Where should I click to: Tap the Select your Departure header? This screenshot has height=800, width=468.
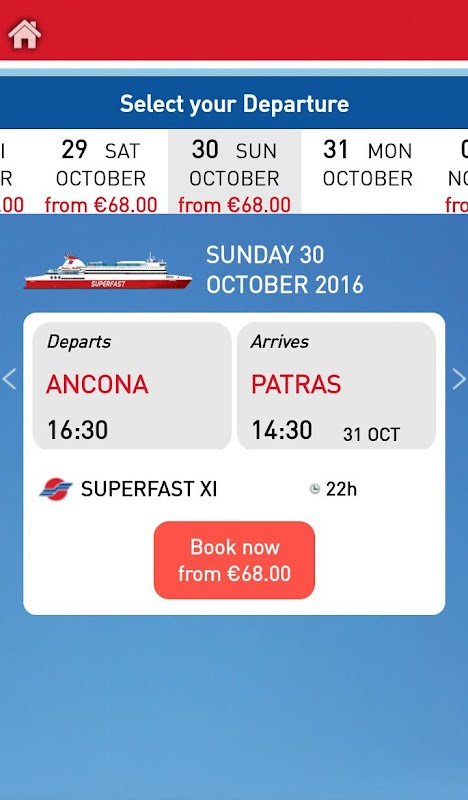234,104
